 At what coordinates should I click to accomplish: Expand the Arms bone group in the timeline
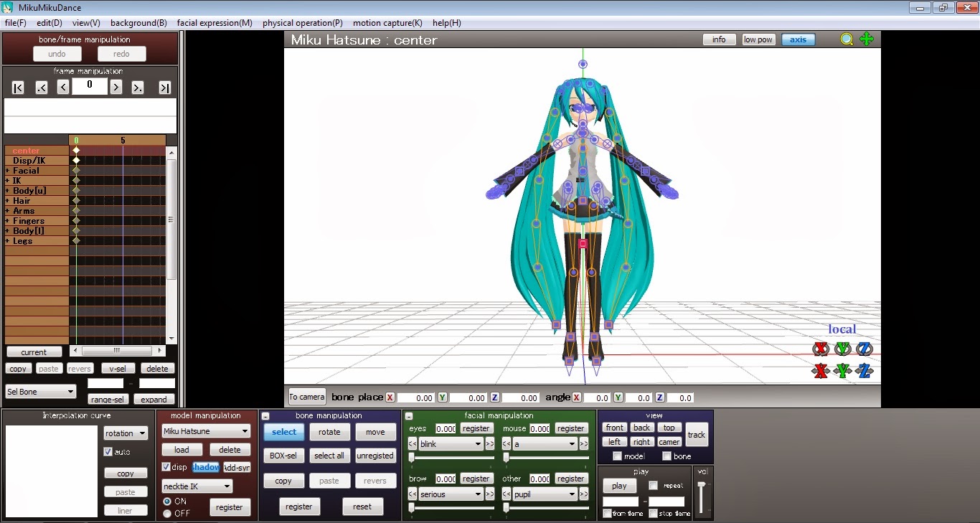[x=7, y=210]
